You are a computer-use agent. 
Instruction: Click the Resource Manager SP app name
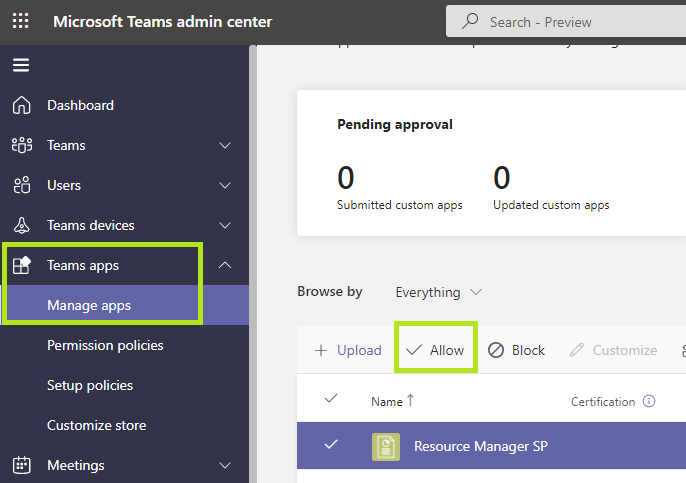(x=481, y=446)
